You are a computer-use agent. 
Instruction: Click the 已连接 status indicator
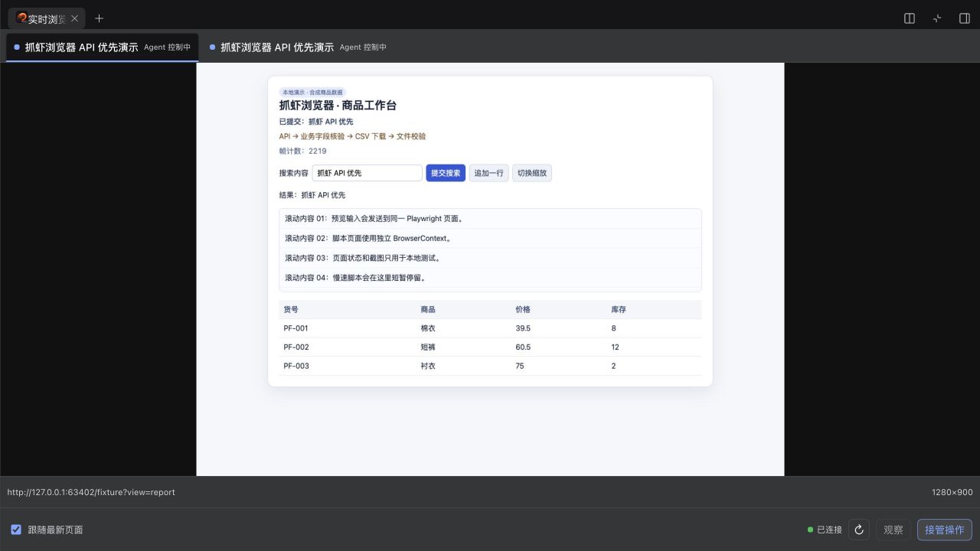coord(825,530)
